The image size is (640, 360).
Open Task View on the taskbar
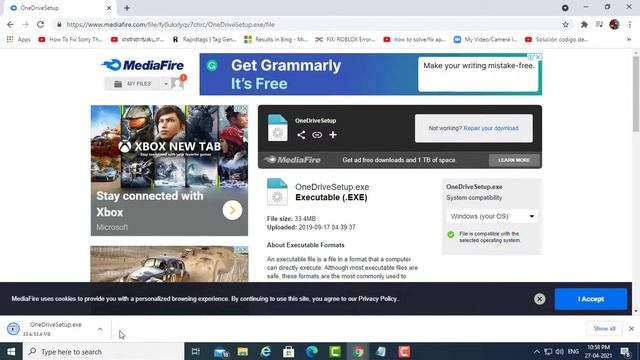196,351
